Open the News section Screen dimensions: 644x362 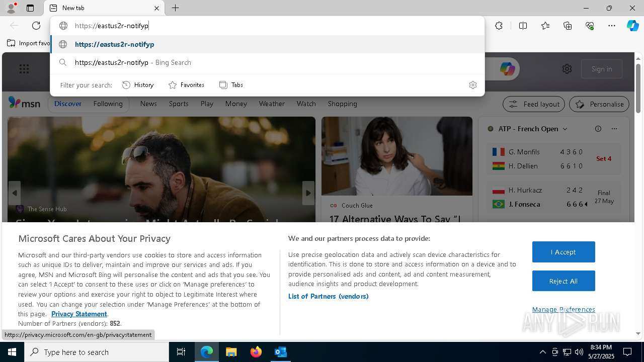148,104
